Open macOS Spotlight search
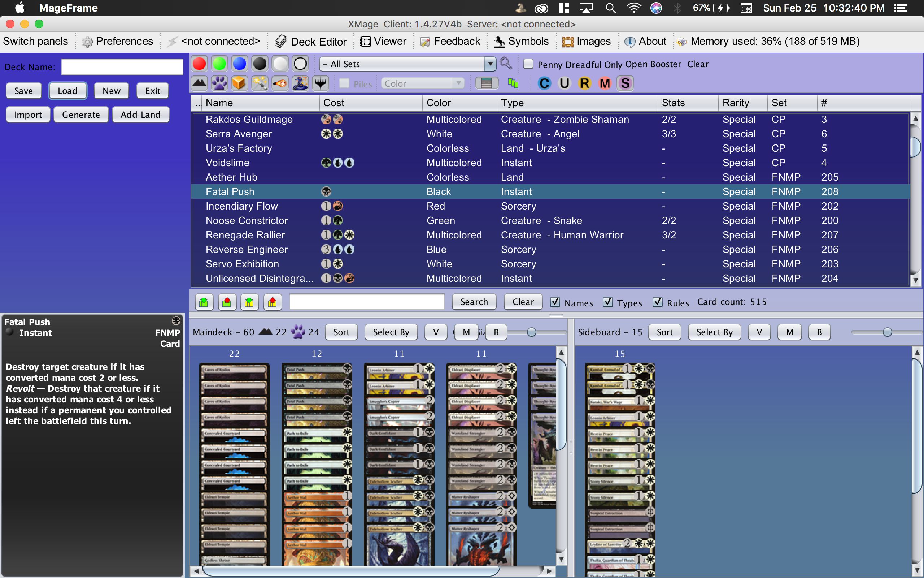The image size is (924, 578). click(x=611, y=8)
